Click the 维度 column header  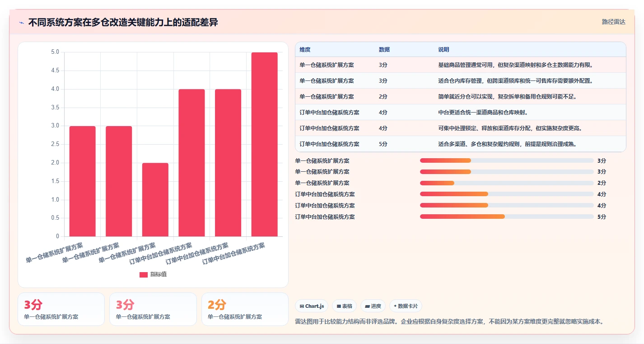305,50
